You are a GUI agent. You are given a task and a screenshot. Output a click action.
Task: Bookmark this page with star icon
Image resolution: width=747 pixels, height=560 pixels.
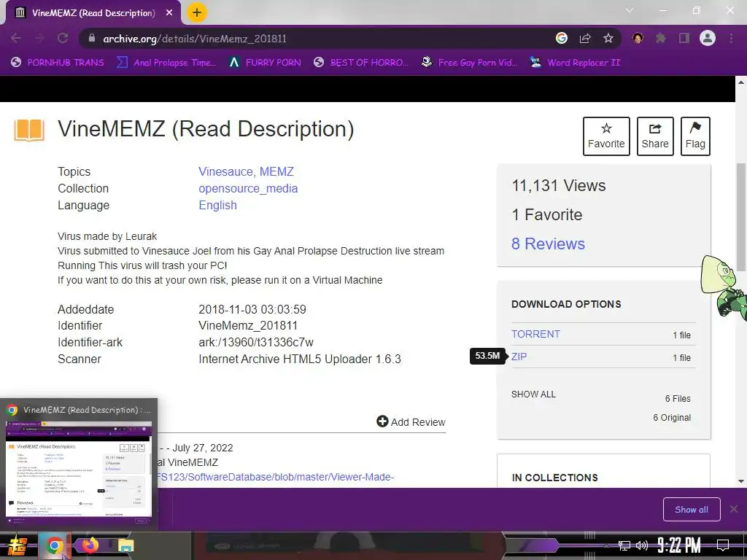tap(608, 38)
